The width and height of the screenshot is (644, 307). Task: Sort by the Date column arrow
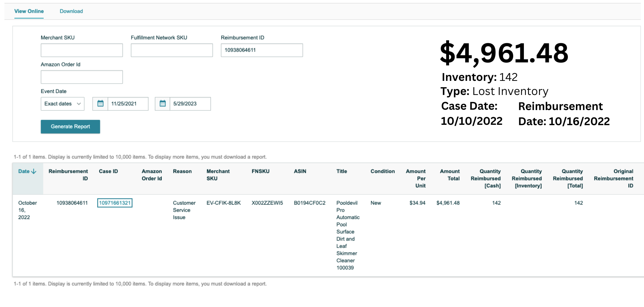coord(34,171)
